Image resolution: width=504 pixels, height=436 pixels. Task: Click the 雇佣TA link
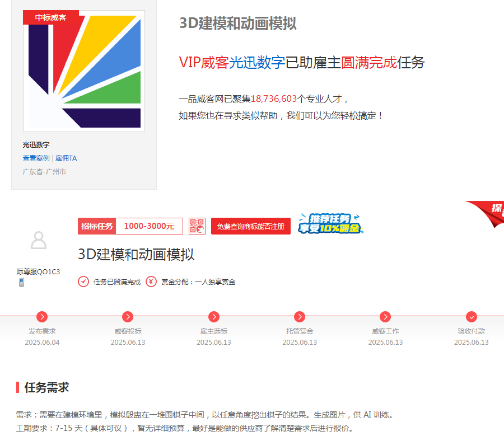coord(67,158)
